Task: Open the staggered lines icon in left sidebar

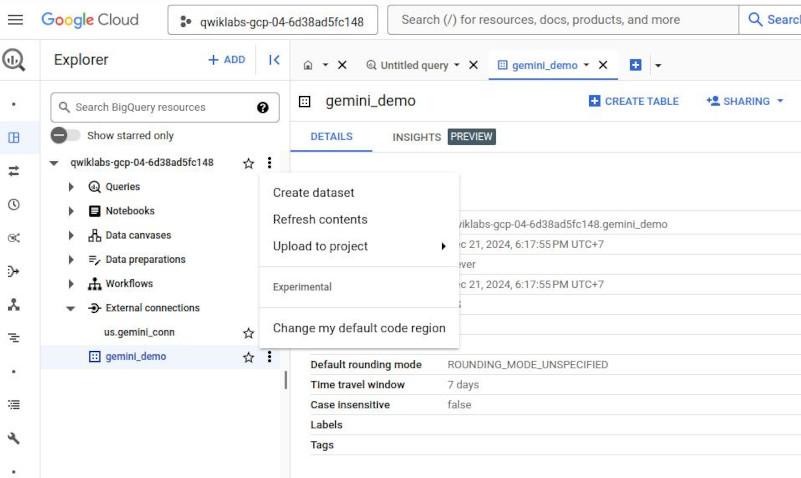Action: pyautogui.click(x=14, y=338)
